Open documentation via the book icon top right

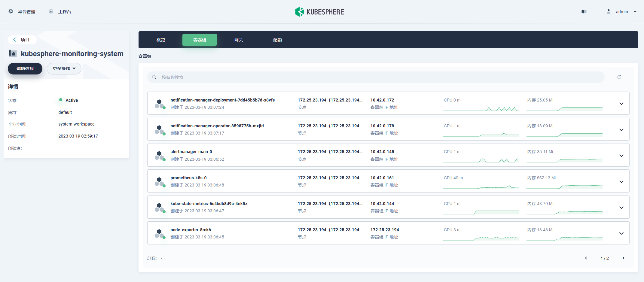[584, 11]
